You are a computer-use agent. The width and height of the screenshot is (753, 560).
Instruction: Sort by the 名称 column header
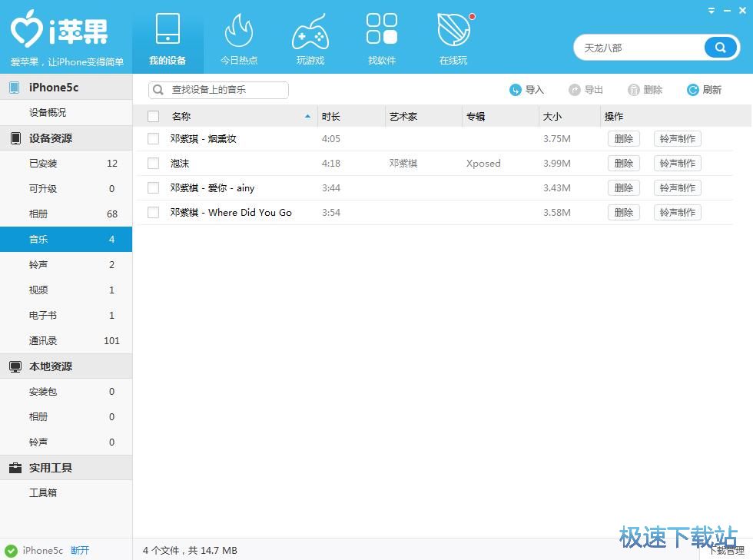(181, 116)
